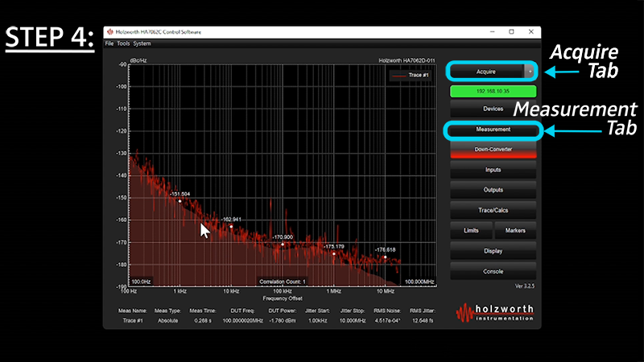Select the -176.618 marker point
The width and height of the screenshot is (644, 362).
[x=386, y=257]
